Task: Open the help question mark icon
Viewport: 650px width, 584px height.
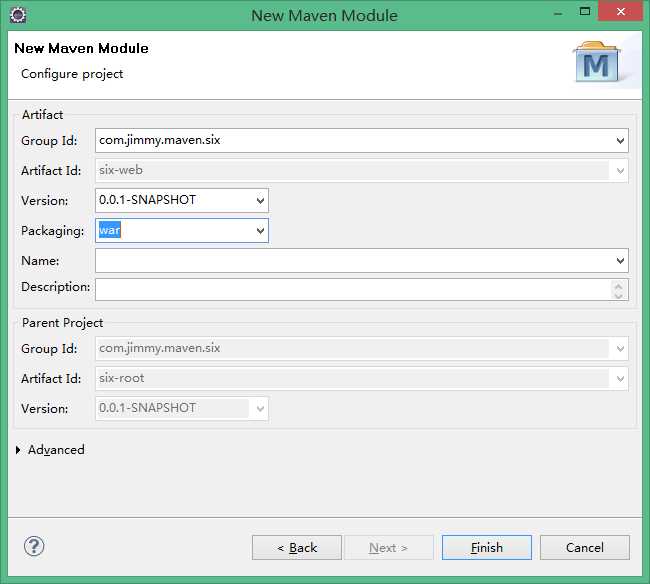Action: (x=34, y=546)
